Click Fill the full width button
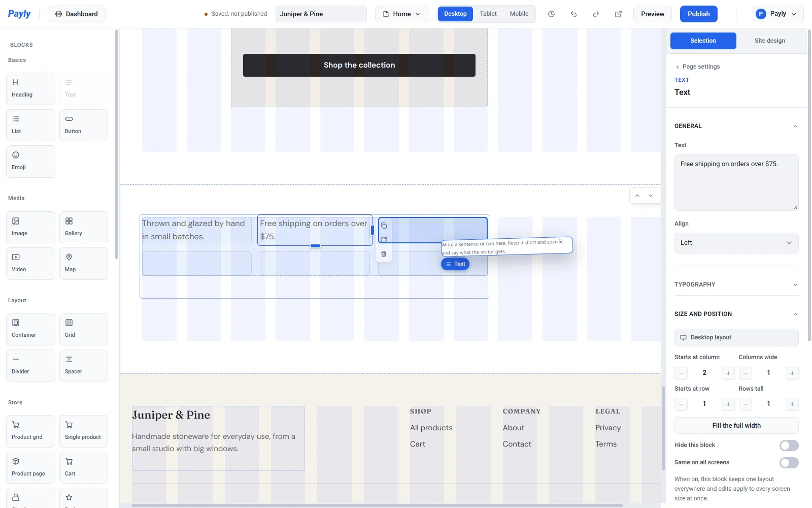The image size is (812, 508). (736, 426)
